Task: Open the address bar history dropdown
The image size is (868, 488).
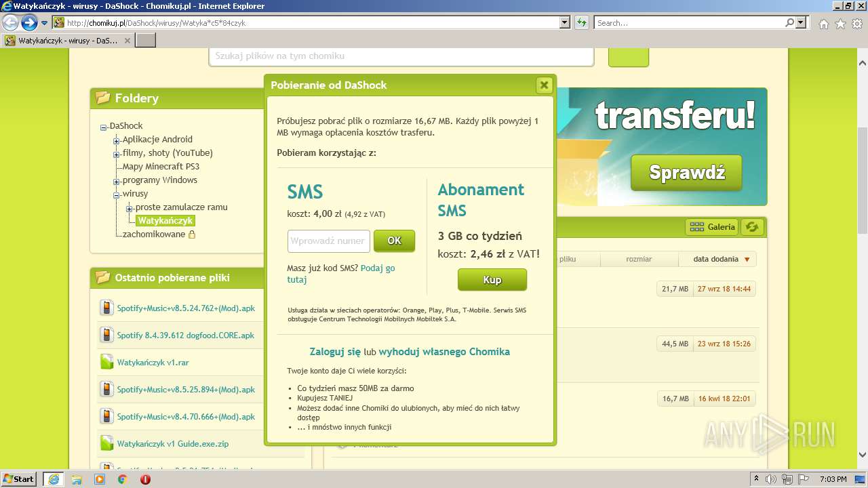Action: pyautogui.click(x=565, y=22)
